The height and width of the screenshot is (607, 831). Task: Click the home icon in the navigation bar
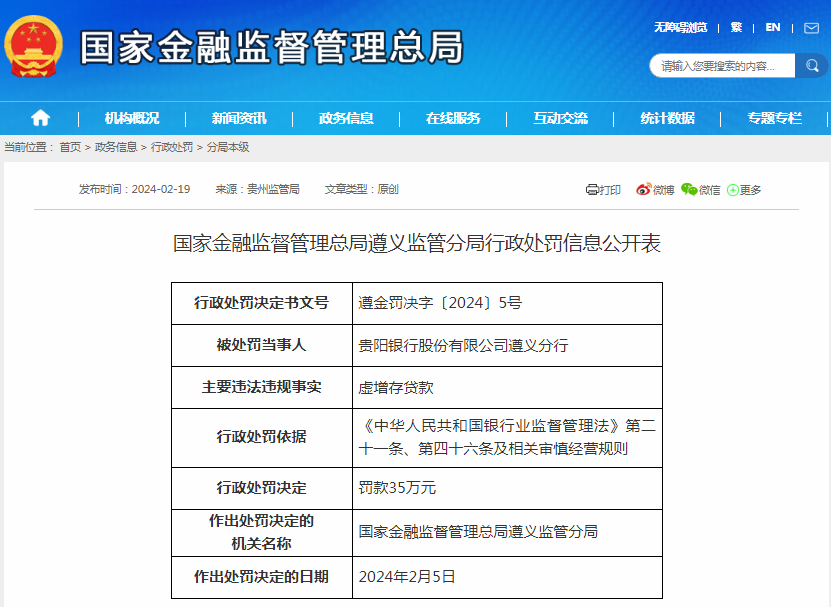(39, 117)
